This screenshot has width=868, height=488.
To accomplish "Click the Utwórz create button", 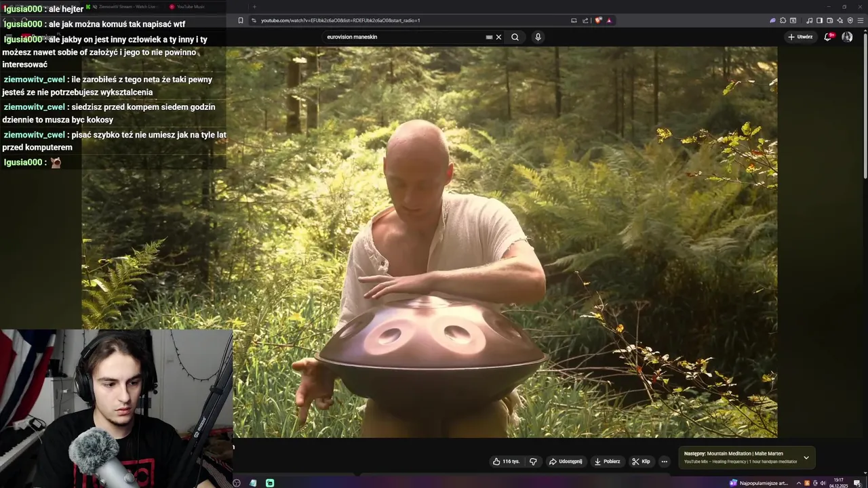I will pos(800,37).
